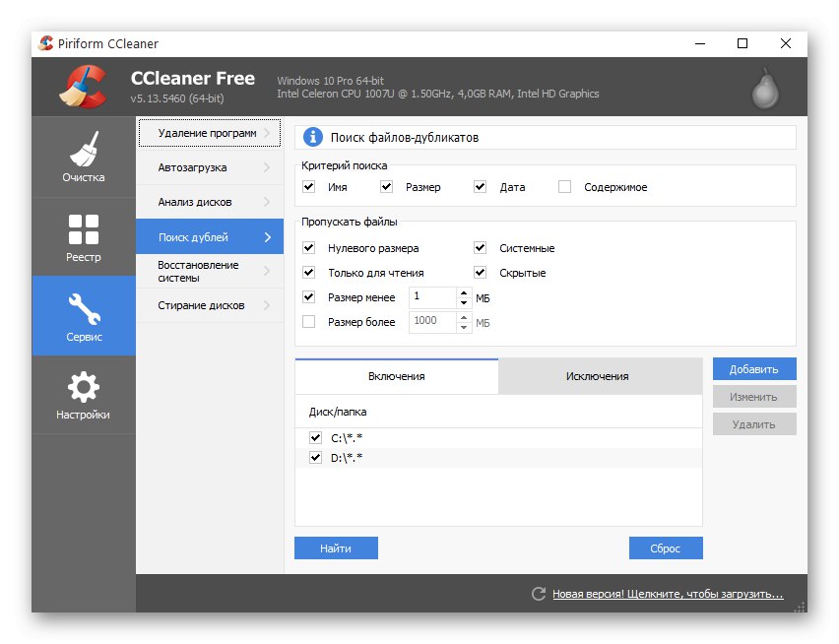Click the refresh icon beside the new version link

pyautogui.click(x=539, y=594)
